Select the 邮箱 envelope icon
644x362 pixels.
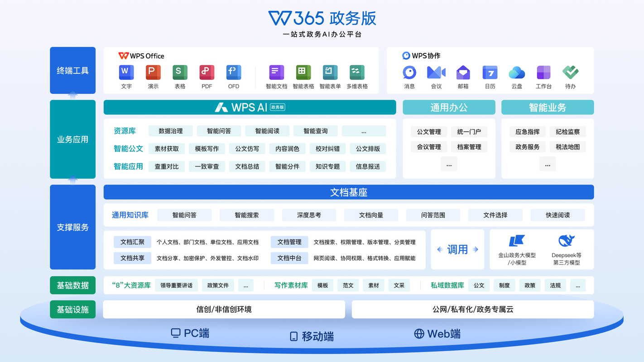[463, 72]
